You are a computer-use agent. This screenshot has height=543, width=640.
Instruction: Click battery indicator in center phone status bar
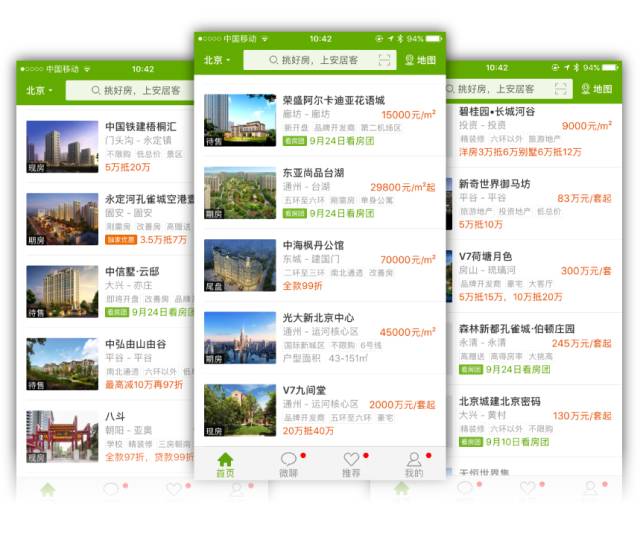point(434,39)
